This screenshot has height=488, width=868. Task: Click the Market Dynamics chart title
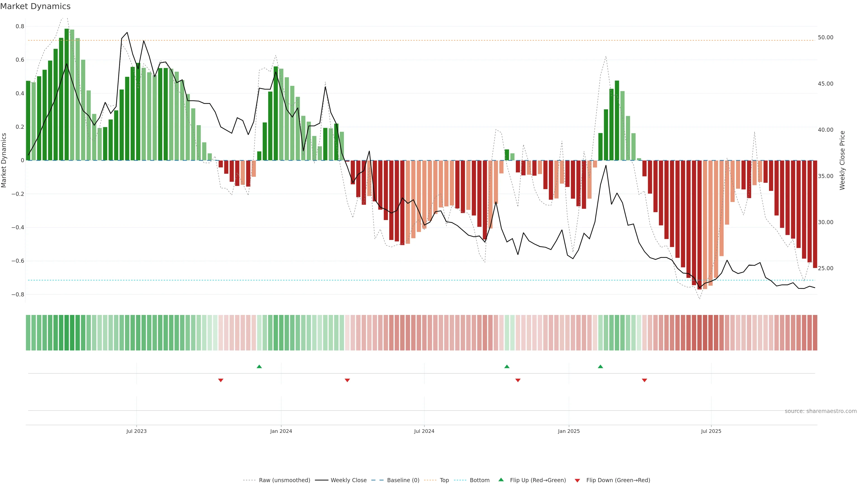click(x=35, y=6)
